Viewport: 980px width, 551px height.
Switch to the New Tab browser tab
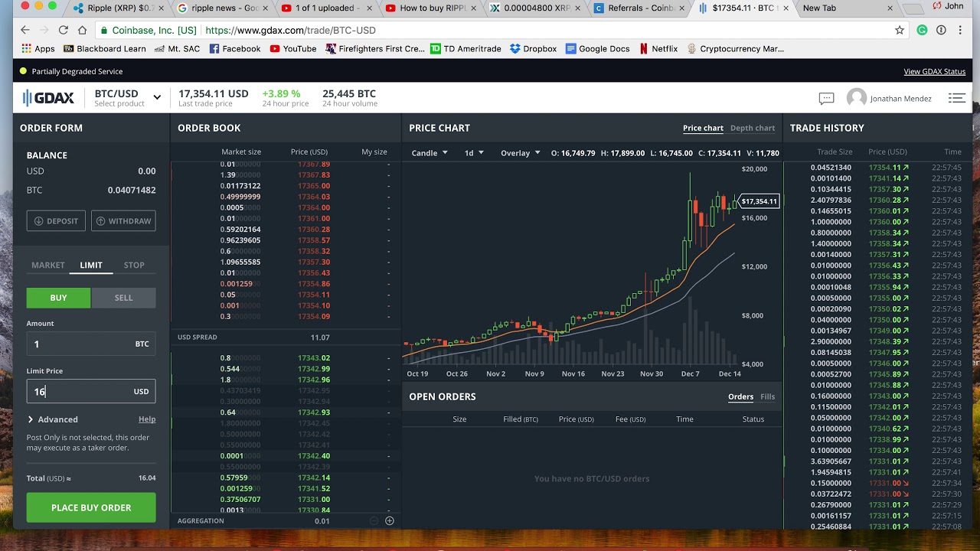846,8
